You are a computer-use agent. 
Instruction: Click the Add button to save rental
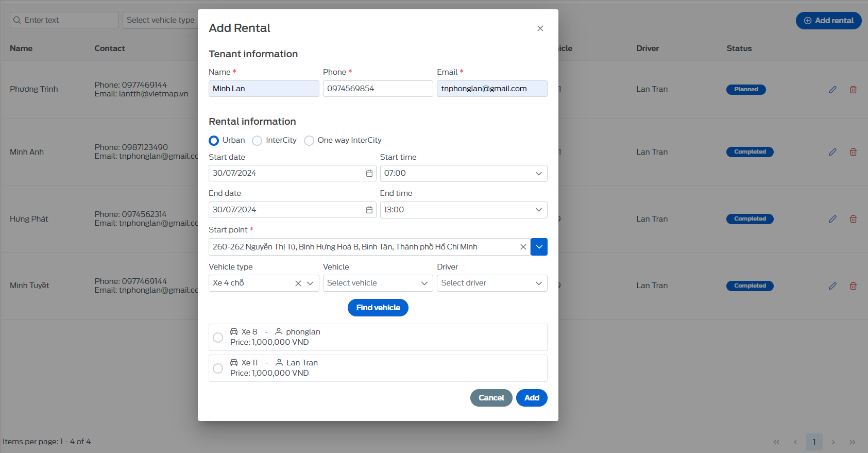click(x=532, y=398)
